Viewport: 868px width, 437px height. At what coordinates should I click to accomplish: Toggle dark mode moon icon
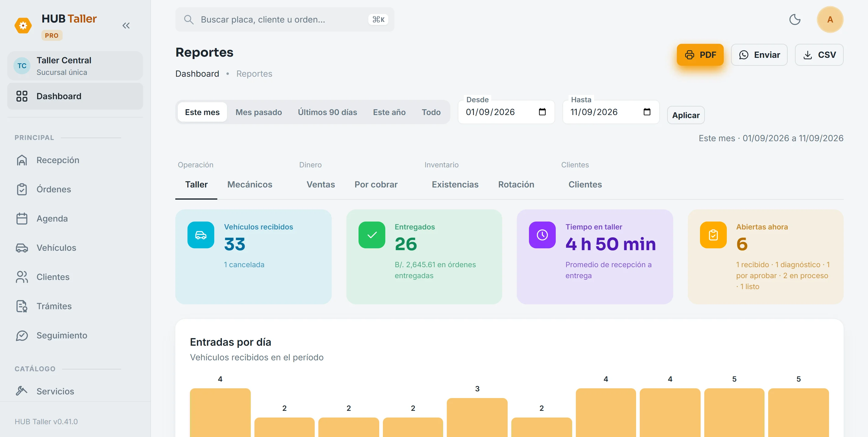click(x=795, y=19)
